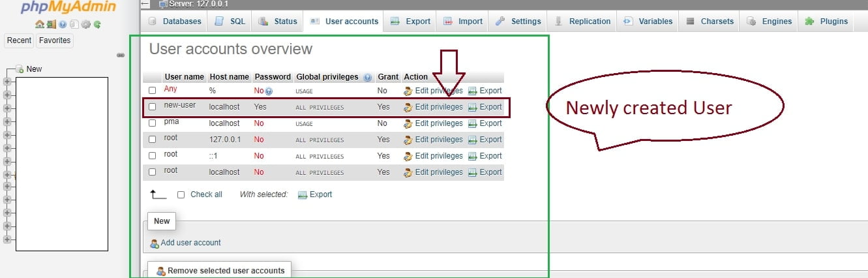
Task: Click Add user account link
Action: click(x=185, y=243)
